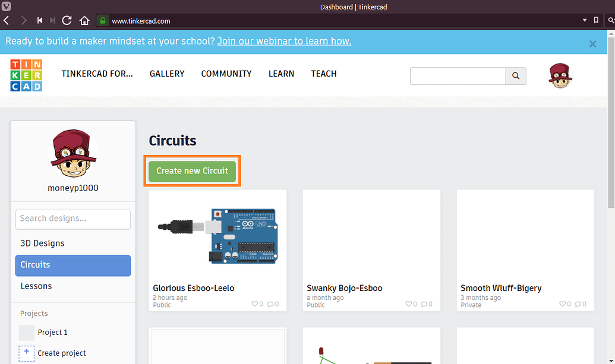The width and height of the screenshot is (615, 364).
Task: Click the search magnifier icon
Action: [515, 76]
